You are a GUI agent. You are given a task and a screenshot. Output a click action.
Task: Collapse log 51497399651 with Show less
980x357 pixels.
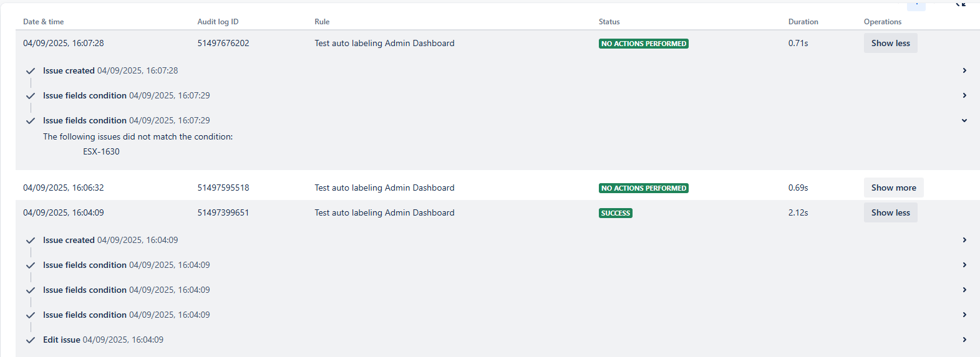890,212
